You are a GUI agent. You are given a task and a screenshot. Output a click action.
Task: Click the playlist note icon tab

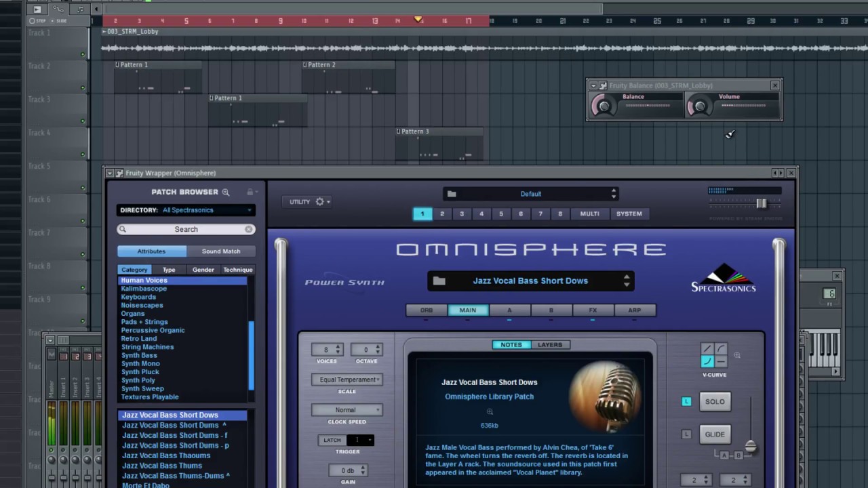pos(80,9)
